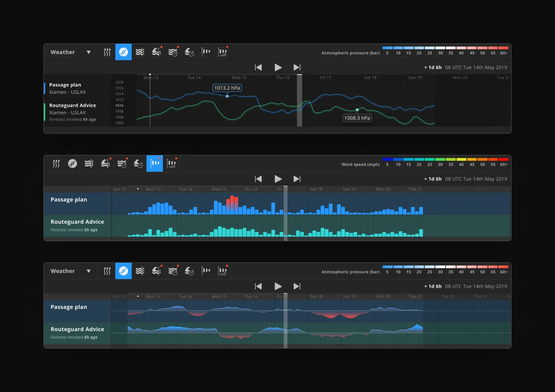555x392 pixels.
Task: Skip to next step in the wind speed panel
Action: pos(297,179)
